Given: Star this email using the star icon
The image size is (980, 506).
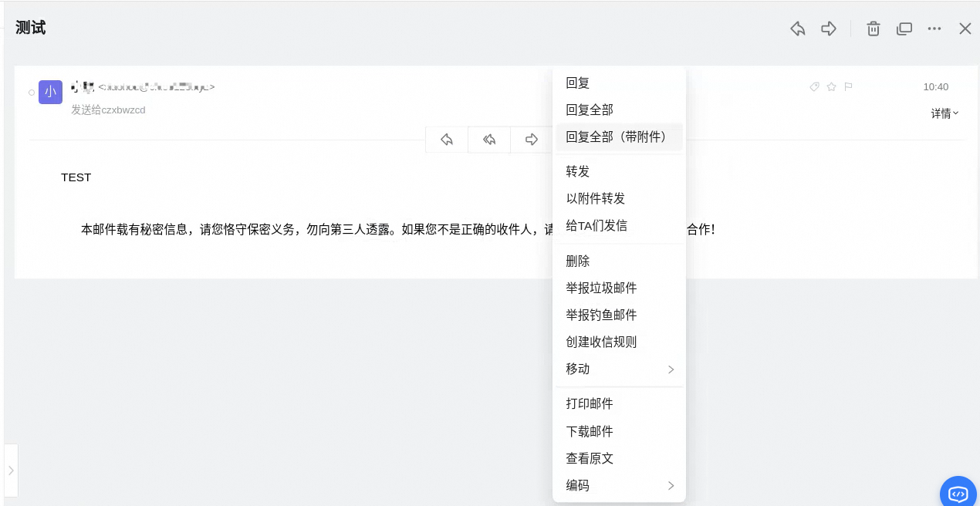Looking at the screenshot, I should click(832, 87).
